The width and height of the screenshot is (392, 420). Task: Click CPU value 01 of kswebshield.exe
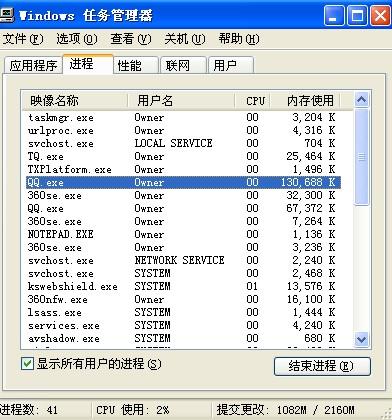[252, 286]
